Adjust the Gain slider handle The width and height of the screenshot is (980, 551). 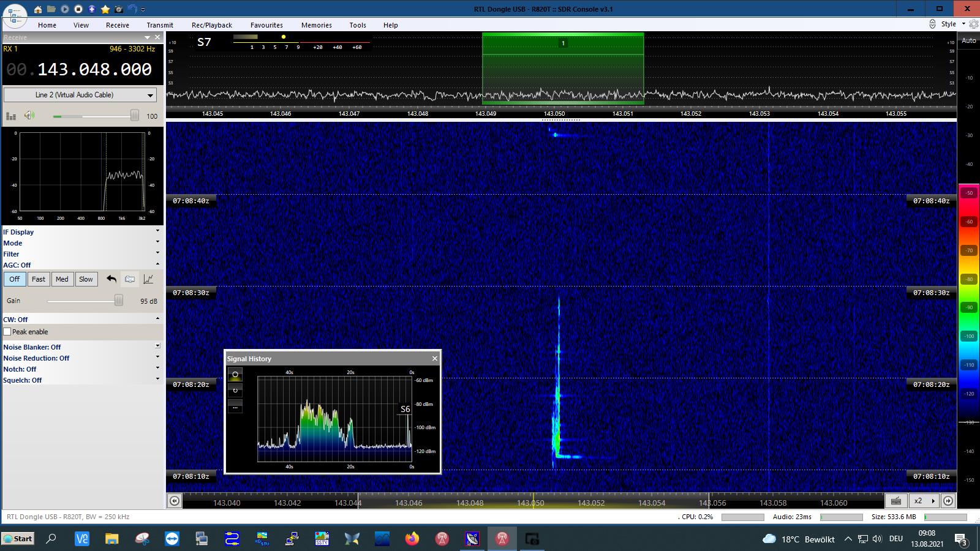119,301
